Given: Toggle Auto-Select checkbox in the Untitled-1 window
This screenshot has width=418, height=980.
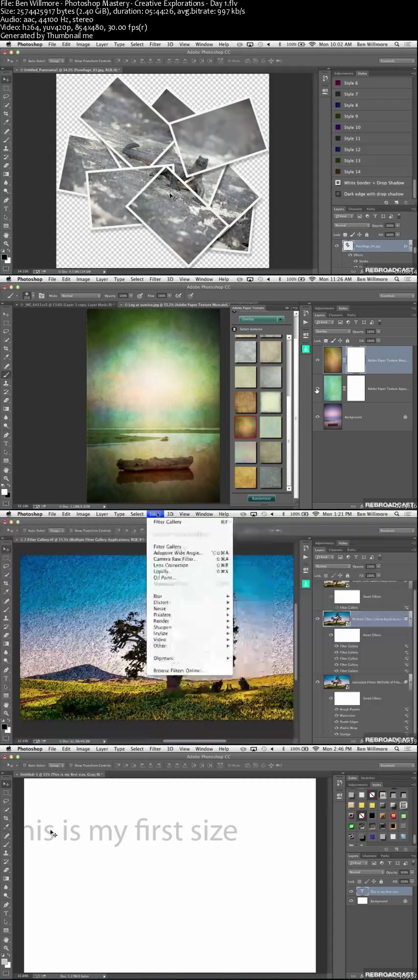Looking at the screenshot, I should pos(24,765).
